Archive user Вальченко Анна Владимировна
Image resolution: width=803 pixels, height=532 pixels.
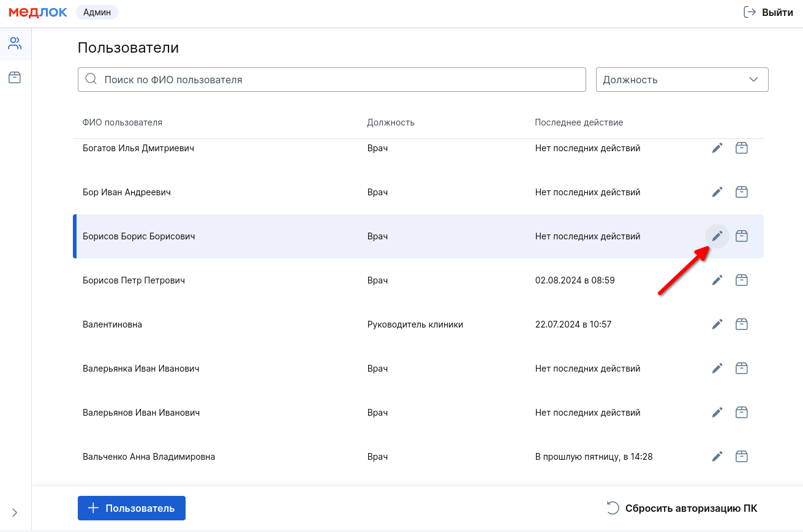click(741, 457)
